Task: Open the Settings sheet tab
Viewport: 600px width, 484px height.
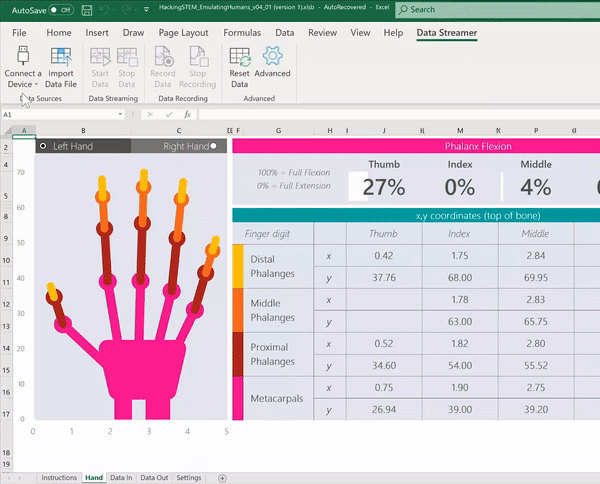Action: pos(189,478)
